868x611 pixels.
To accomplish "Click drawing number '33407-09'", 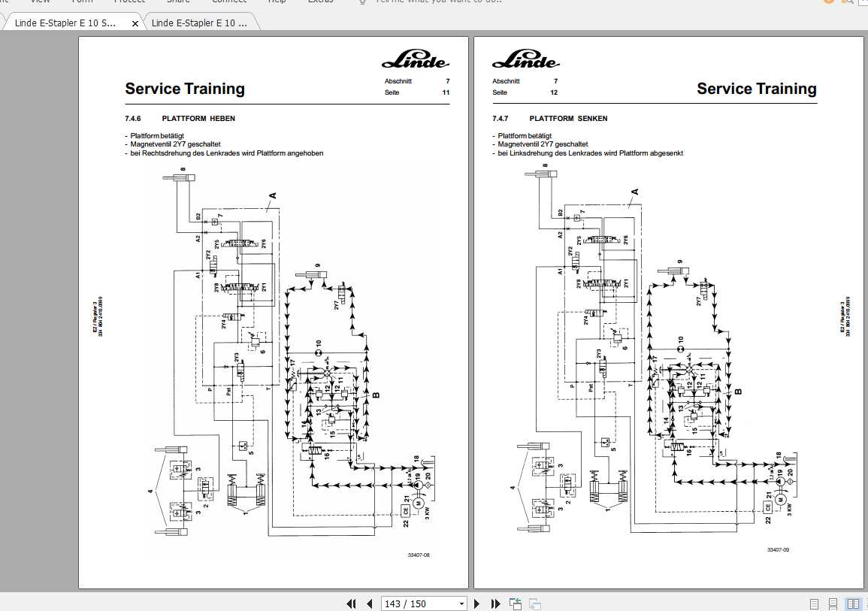I will (x=778, y=550).
